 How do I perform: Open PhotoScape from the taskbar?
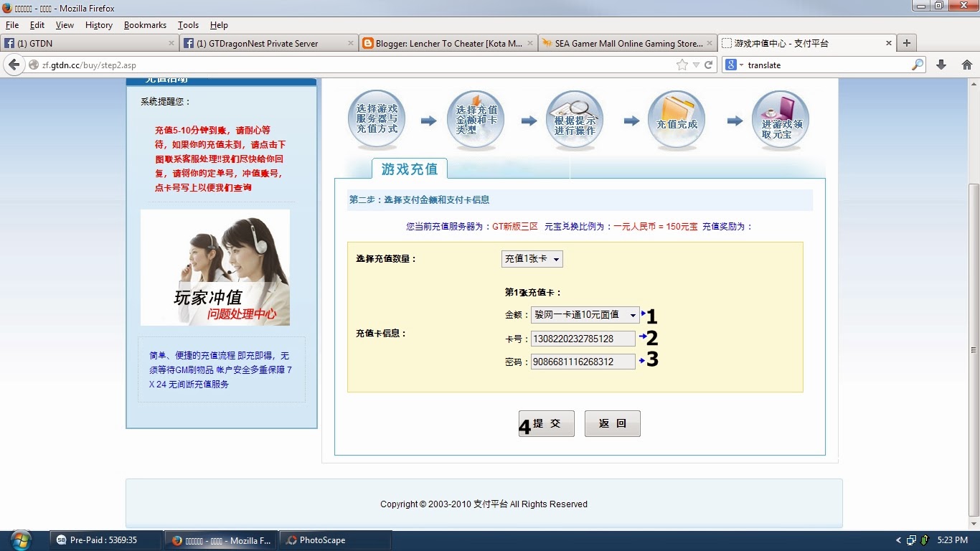coord(336,540)
